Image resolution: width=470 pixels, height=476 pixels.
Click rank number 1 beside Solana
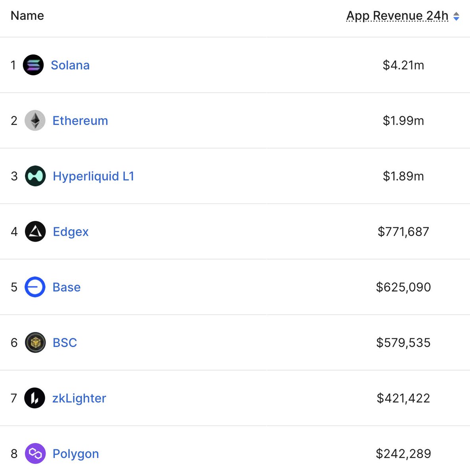coord(13,65)
